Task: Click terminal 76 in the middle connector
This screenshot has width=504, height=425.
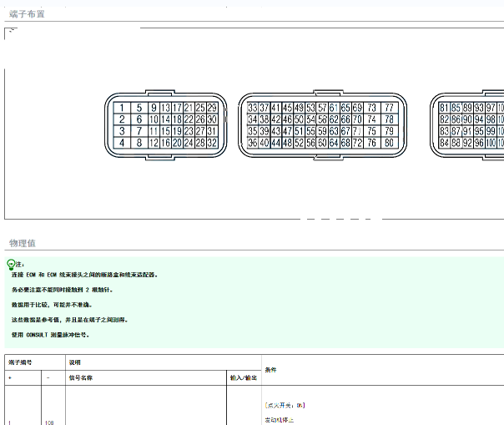Action: coord(372,143)
